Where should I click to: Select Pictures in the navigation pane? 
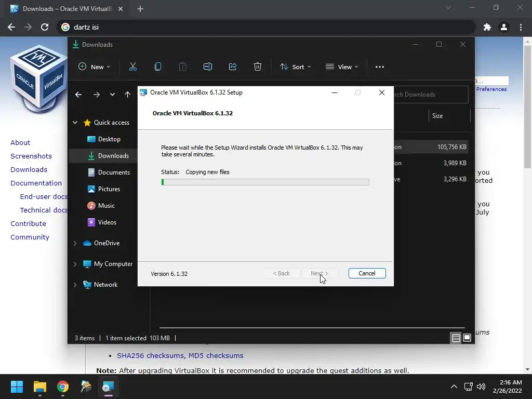(104, 189)
